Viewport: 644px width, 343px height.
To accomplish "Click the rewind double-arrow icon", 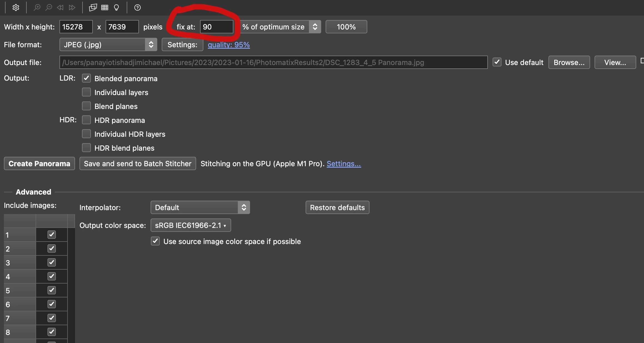I will pos(60,8).
